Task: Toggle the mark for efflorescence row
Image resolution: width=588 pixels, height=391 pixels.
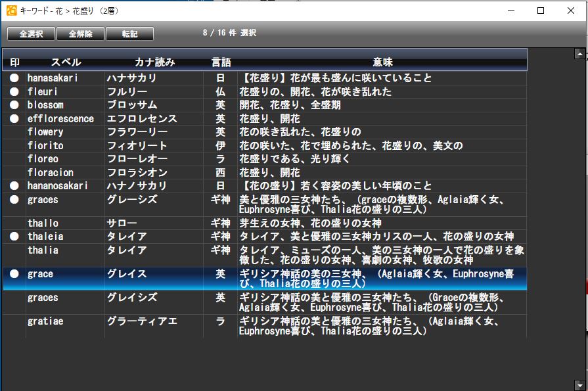Action: click(x=14, y=118)
